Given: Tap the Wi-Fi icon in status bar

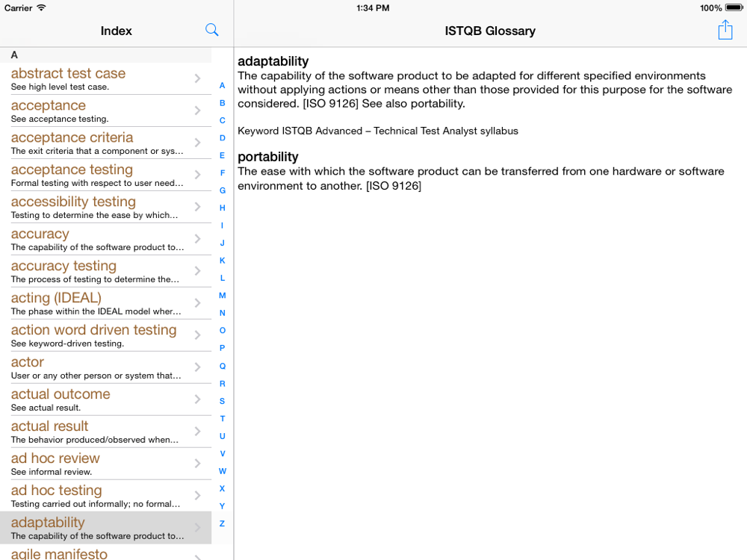Looking at the screenshot, I should point(41,7).
